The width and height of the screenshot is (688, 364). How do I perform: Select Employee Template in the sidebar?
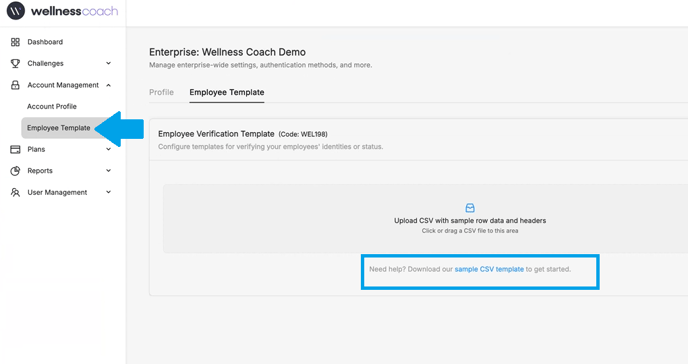tap(59, 128)
